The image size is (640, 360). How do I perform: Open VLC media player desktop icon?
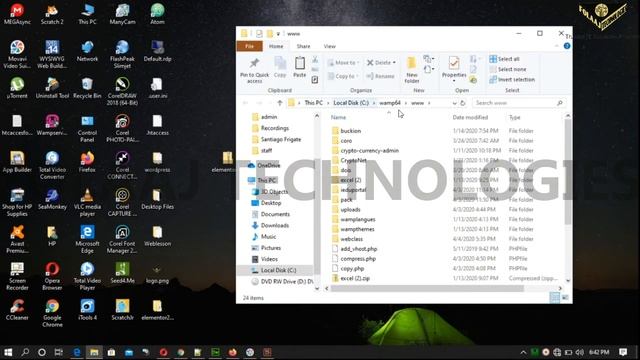click(x=87, y=202)
